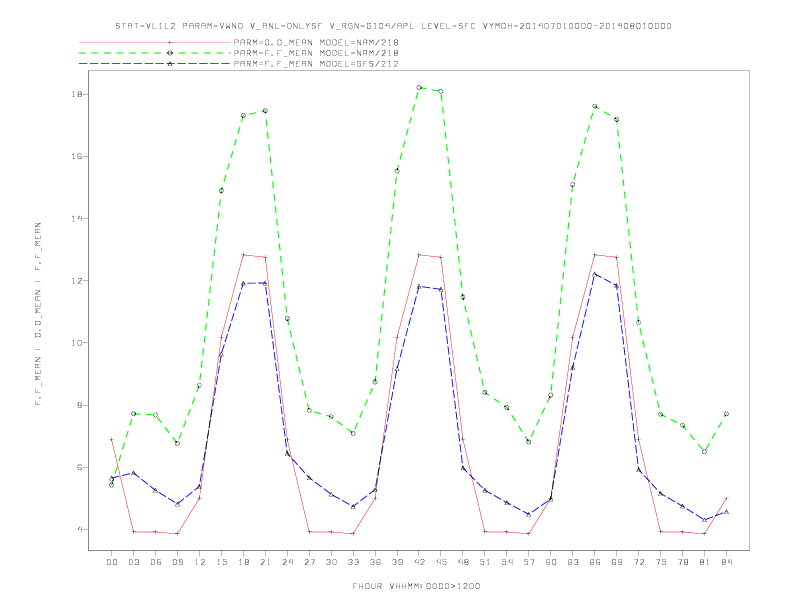This screenshot has height=612, width=792.
Task: Click y-axis tick label 6
Action: [x=80, y=467]
